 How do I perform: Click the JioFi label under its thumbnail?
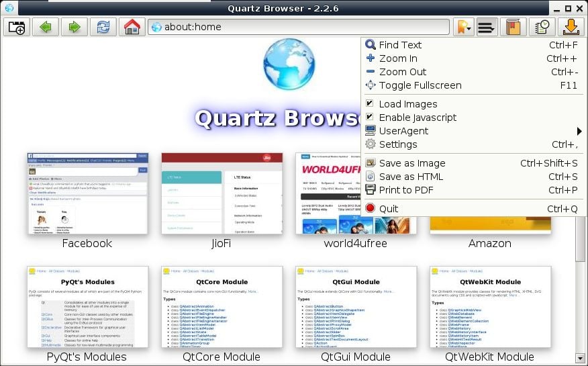click(222, 243)
